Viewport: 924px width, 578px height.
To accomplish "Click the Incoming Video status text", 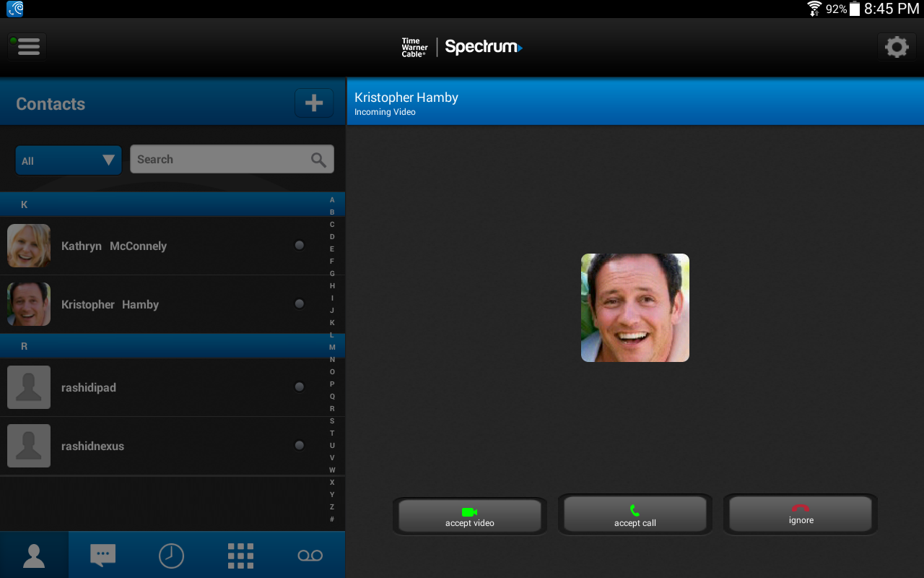I will click(385, 112).
